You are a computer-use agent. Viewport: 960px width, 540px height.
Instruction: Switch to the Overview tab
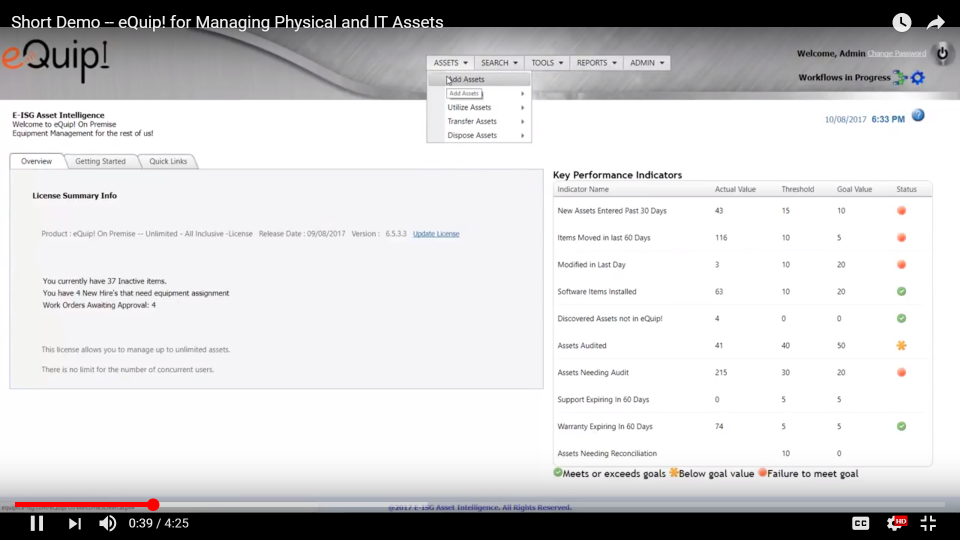point(37,161)
